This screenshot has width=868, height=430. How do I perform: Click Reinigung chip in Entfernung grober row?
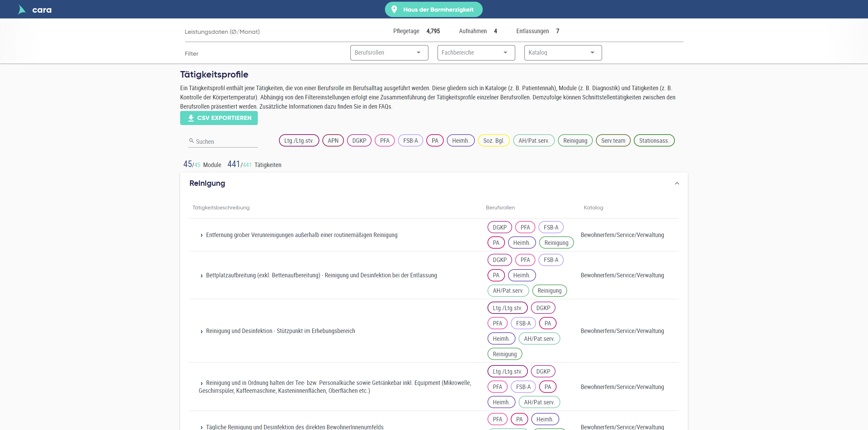pos(556,242)
